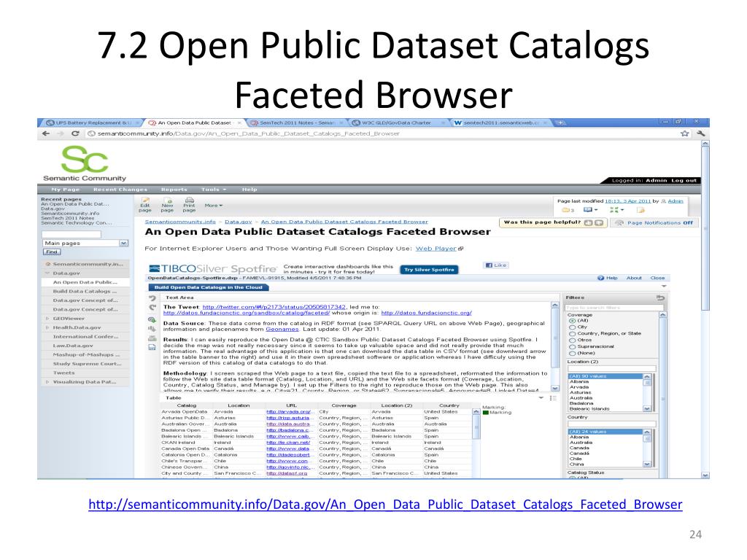Open the Geonames link
Viewport: 747px width, 560px height.
coord(282,330)
